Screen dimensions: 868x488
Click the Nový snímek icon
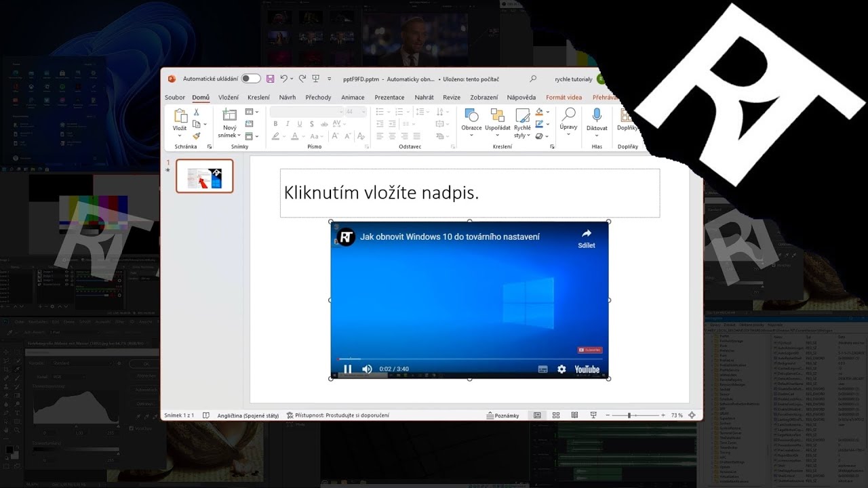click(x=230, y=115)
